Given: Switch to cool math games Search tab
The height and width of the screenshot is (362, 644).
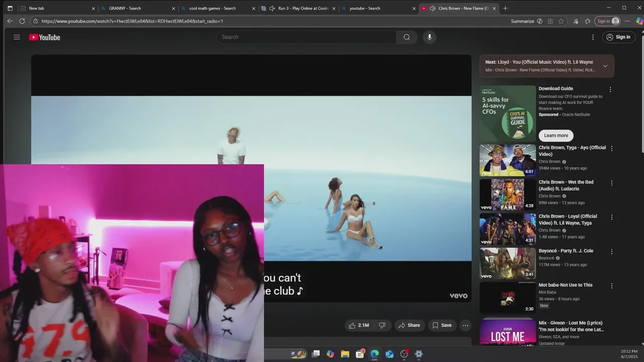Looking at the screenshot, I should 218,8.
